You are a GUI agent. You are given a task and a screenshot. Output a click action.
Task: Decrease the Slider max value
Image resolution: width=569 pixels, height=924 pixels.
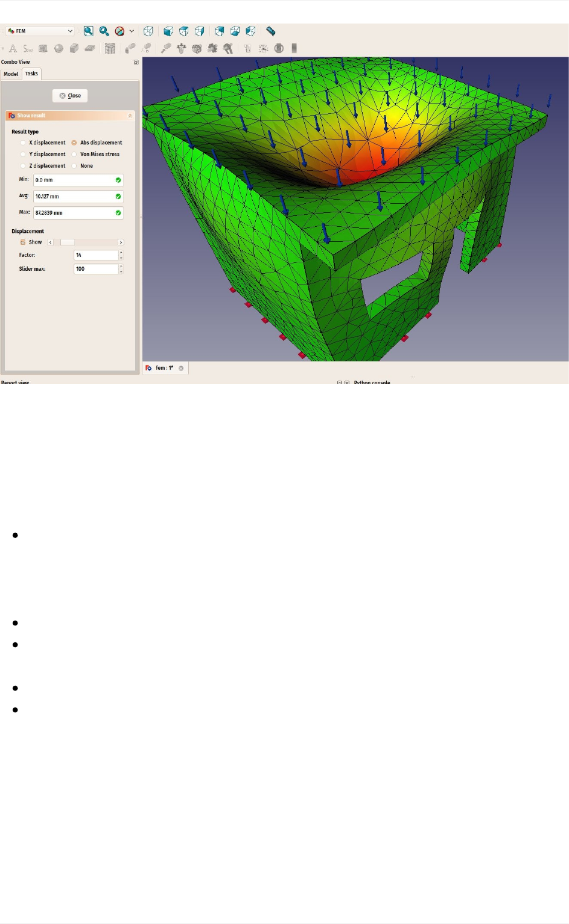121,272
